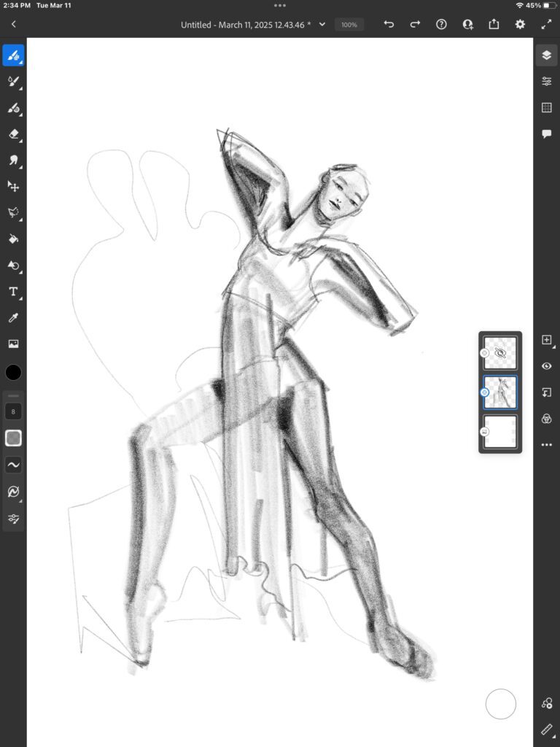Viewport: 560px width, 747px height.
Task: Click the Undo arrow in top bar
Action: click(x=389, y=24)
